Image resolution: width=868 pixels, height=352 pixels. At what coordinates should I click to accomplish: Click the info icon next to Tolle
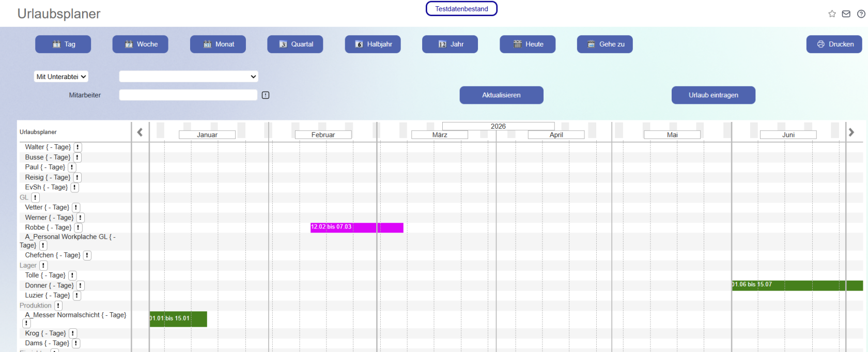72,276
